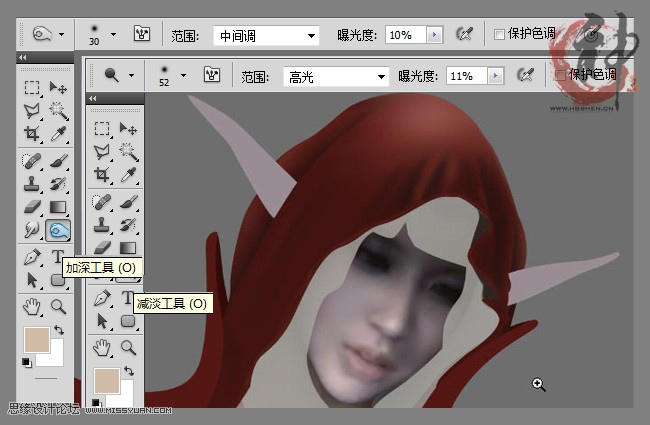Select the Zoom tool in left toolbox
650x425 pixels.
click(58, 307)
